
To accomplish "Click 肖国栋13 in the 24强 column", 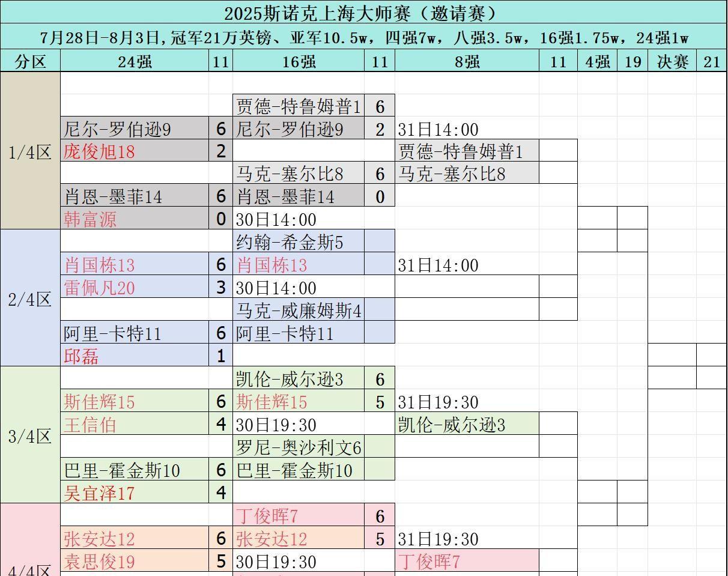I will click(x=135, y=264).
